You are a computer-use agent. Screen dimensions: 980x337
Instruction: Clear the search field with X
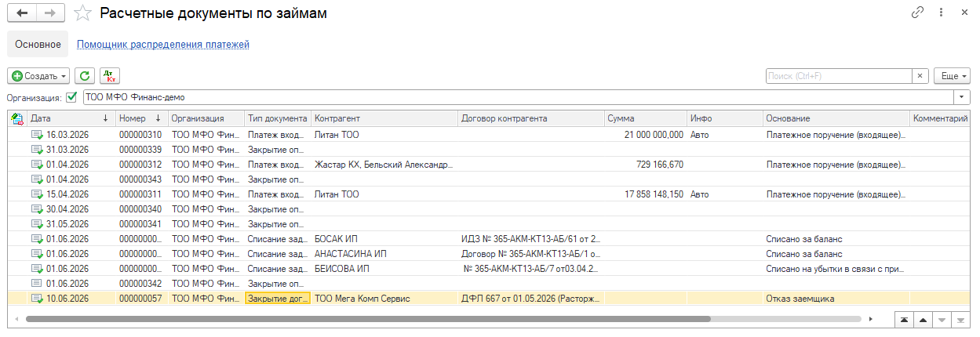[x=920, y=76]
